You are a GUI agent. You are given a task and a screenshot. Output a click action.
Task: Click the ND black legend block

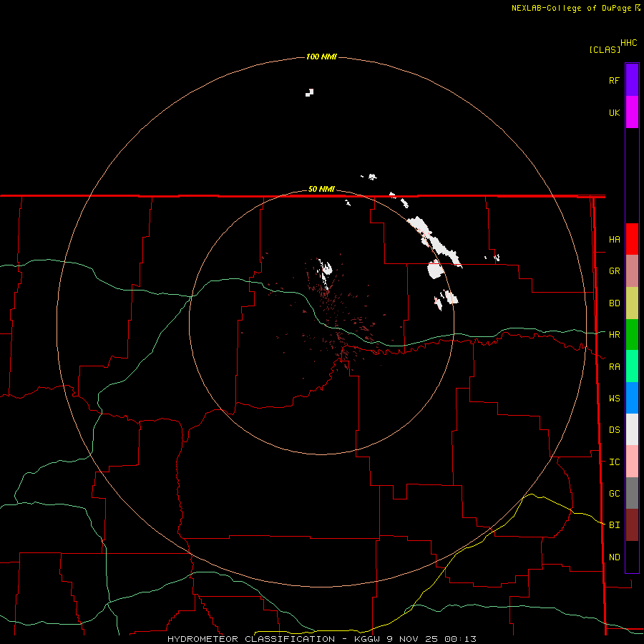pyautogui.click(x=632, y=557)
